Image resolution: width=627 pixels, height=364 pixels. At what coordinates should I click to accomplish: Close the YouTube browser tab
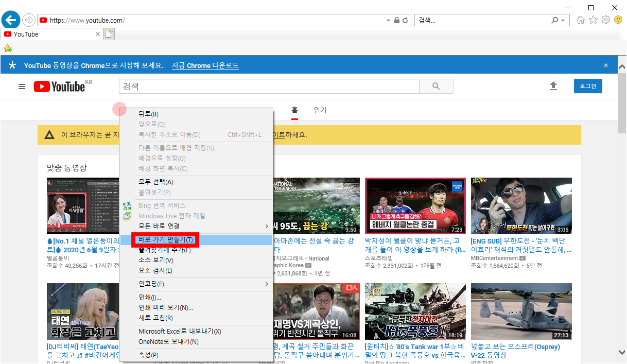pyautogui.click(x=98, y=34)
